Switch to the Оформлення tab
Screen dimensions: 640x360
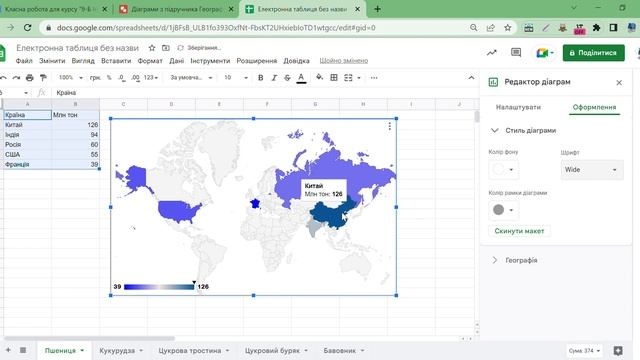coord(594,107)
